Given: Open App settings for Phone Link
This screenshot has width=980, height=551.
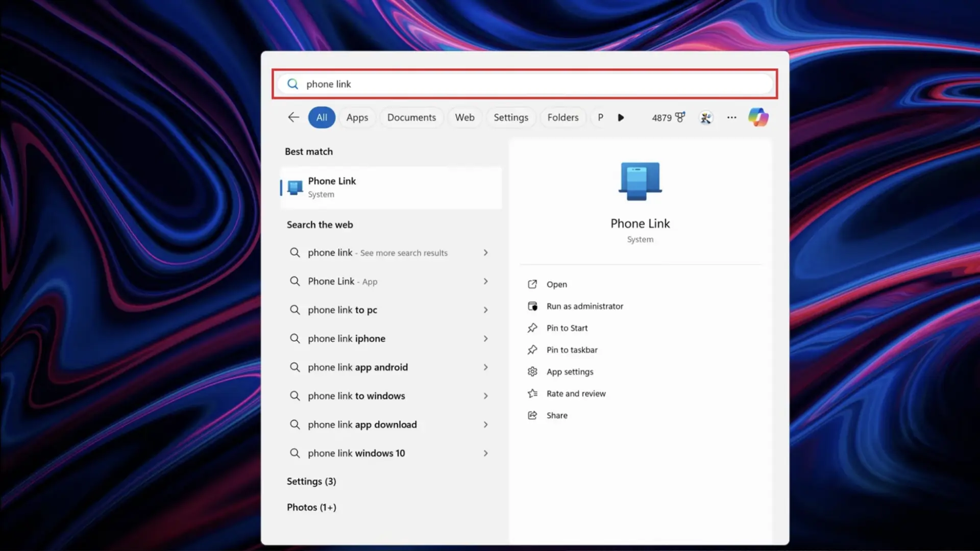Looking at the screenshot, I should [x=570, y=372].
